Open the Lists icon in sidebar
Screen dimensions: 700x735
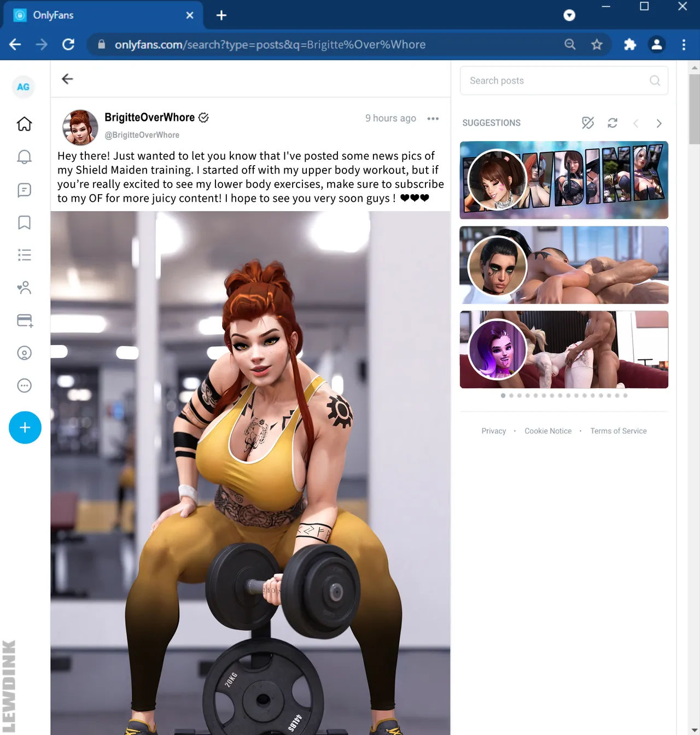[x=24, y=255]
